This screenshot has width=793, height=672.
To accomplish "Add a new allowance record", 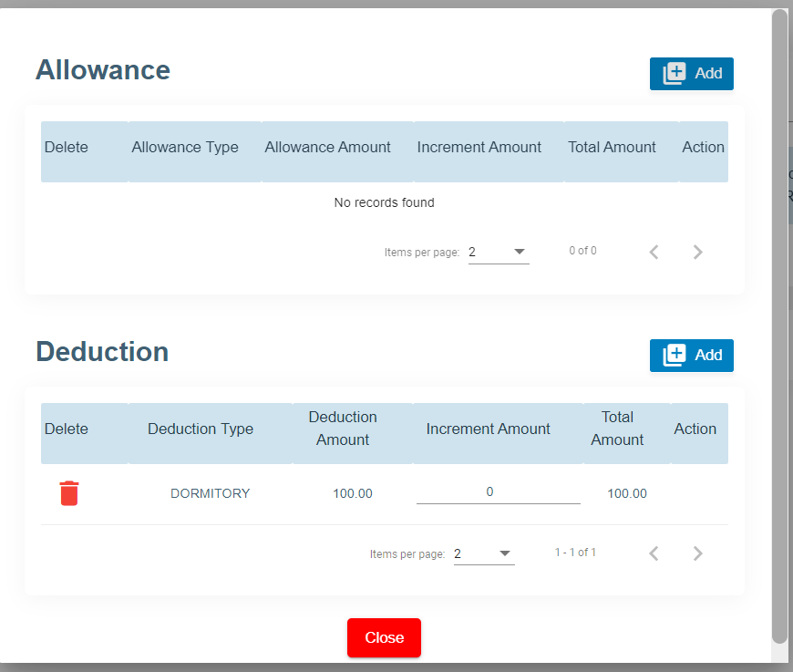I will pos(691,74).
